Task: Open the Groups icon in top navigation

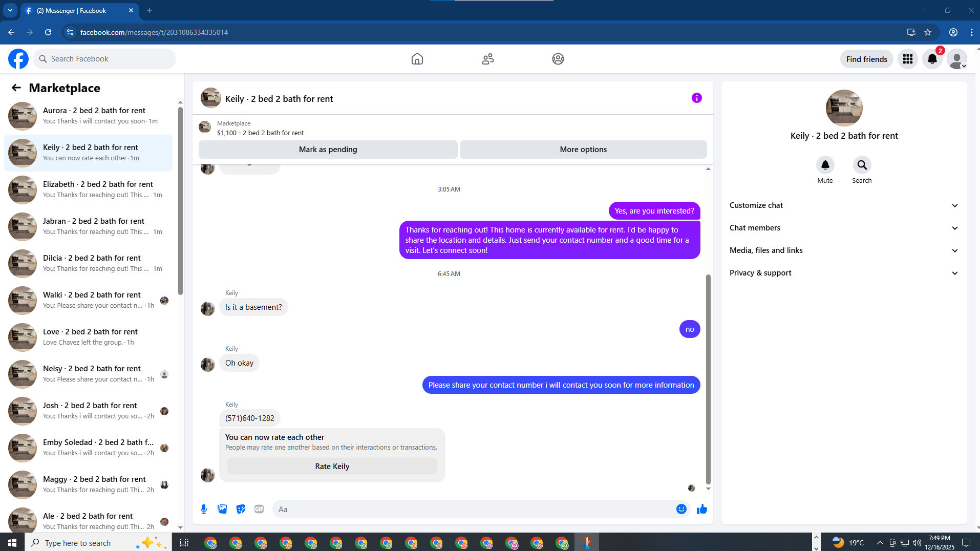Action: 558,59
